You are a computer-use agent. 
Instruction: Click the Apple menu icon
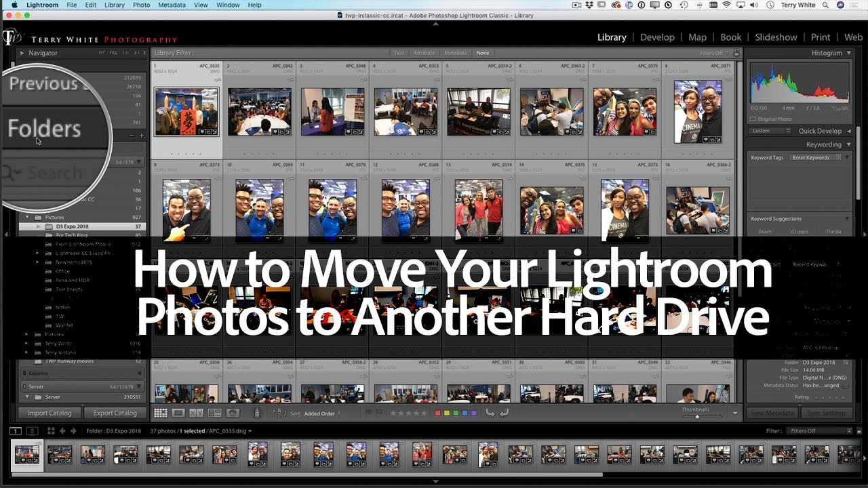[14, 5]
